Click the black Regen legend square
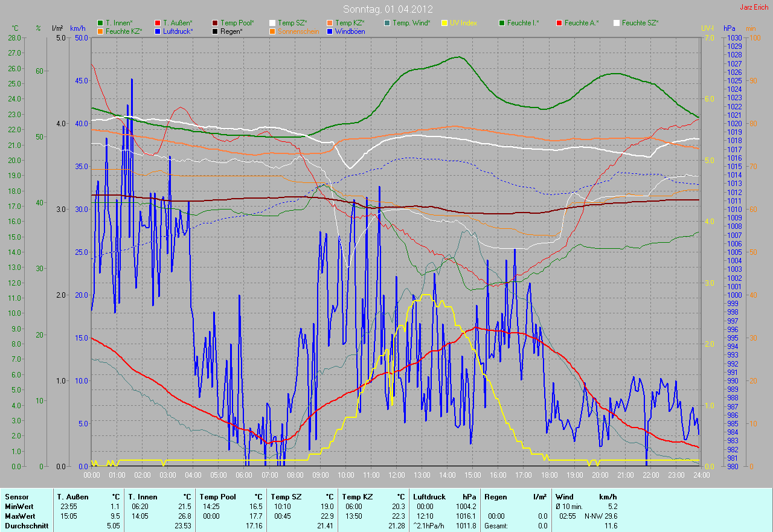Image resolution: width=773 pixels, height=532 pixels. click(x=215, y=31)
